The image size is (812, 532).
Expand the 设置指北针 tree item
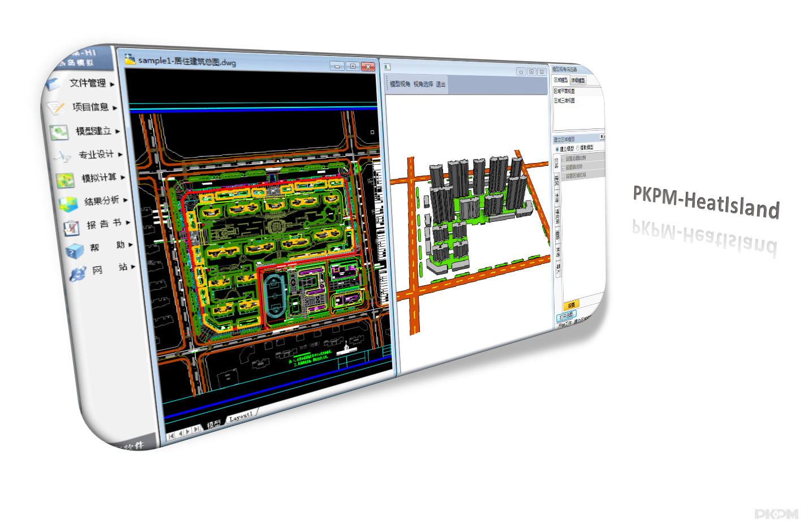[x=563, y=168]
